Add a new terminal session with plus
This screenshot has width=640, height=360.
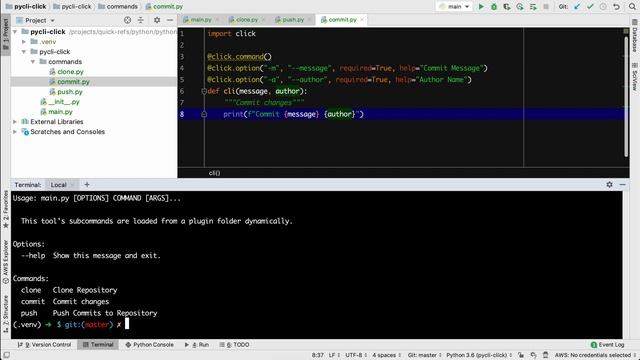[87, 184]
